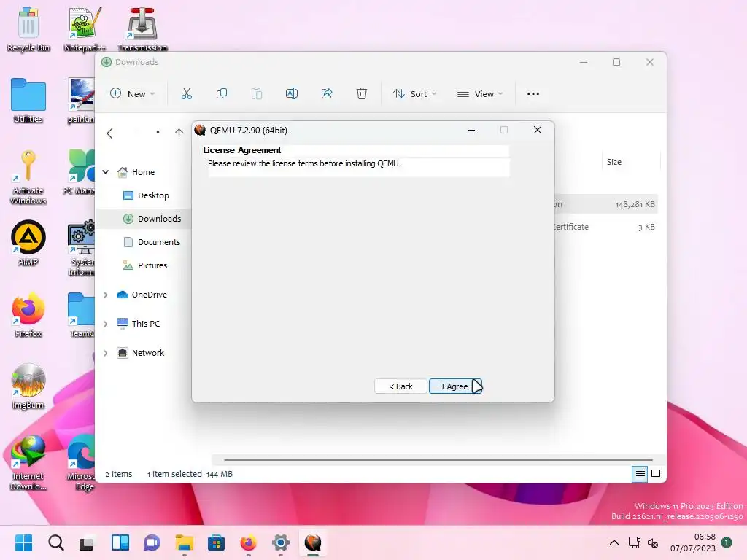Go up one folder level
This screenshot has width=747, height=560.
click(x=179, y=133)
